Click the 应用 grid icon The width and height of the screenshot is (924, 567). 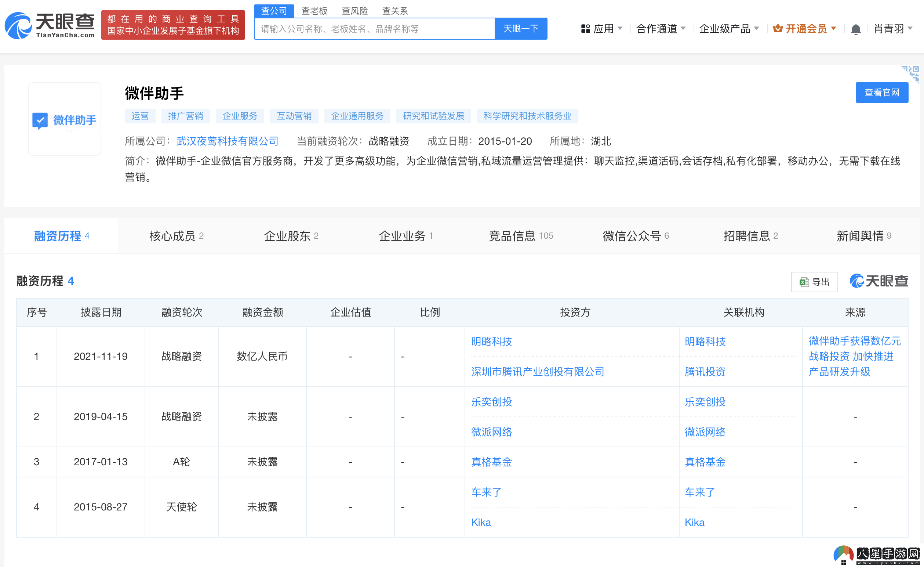coord(585,29)
